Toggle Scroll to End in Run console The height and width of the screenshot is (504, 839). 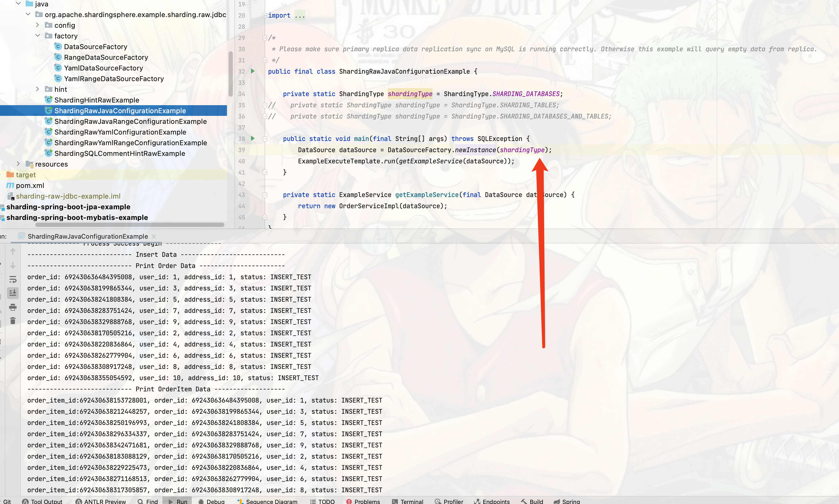13,293
